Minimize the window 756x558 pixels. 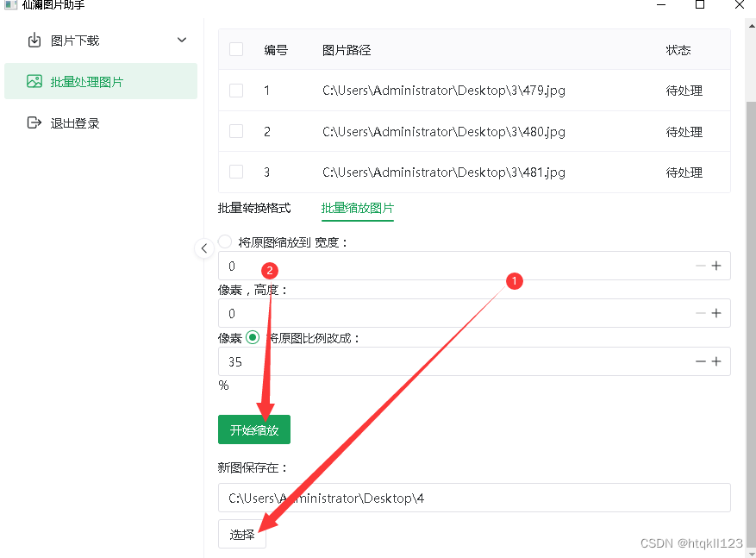point(661,5)
